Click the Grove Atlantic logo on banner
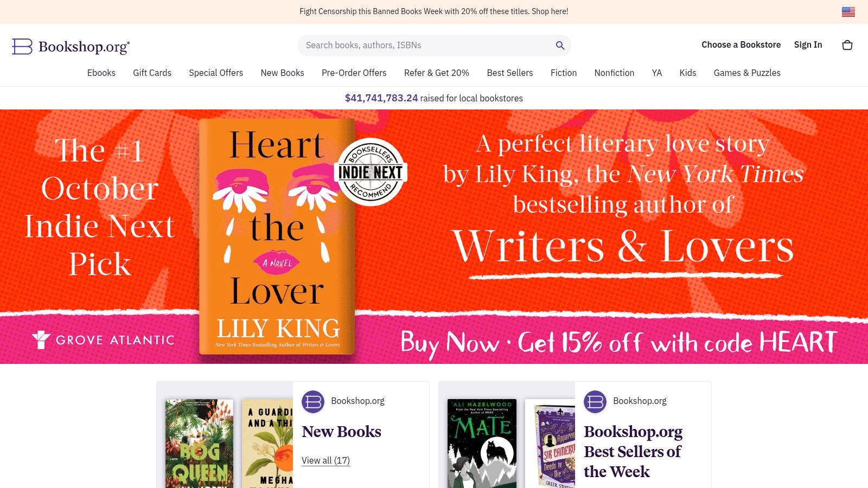Screen dimensions: 868x488 (103, 340)
